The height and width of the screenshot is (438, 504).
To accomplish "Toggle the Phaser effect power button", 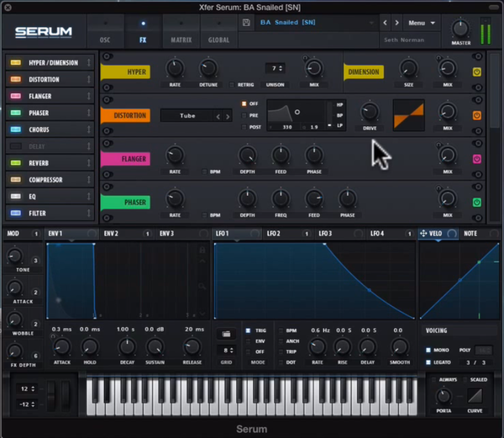I will (477, 203).
